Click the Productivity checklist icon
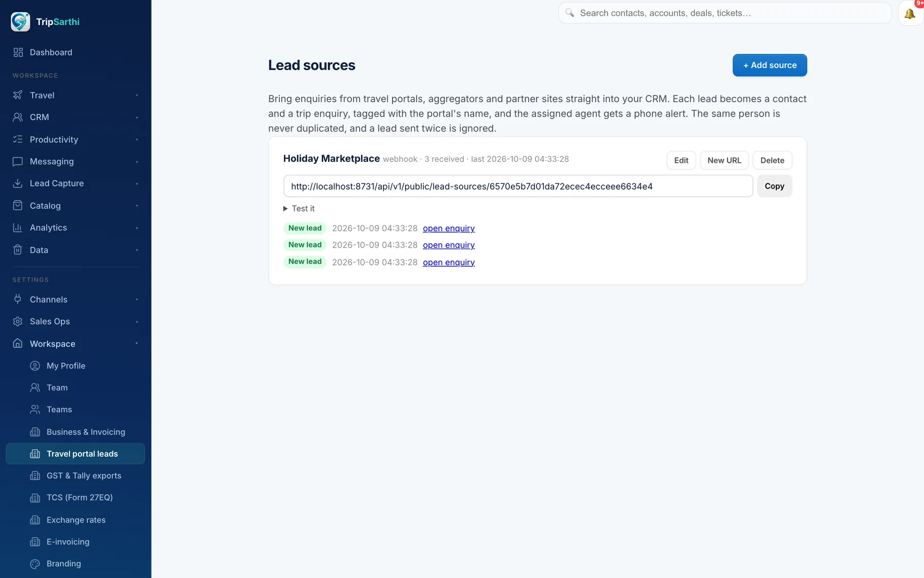Screen dimensions: 924x578 tap(18, 139)
